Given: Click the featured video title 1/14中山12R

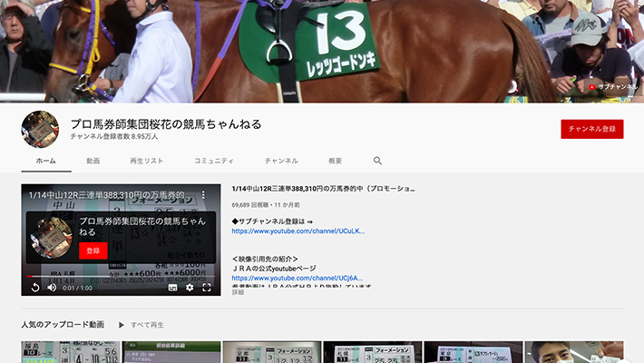Looking at the screenshot, I should point(323,189).
